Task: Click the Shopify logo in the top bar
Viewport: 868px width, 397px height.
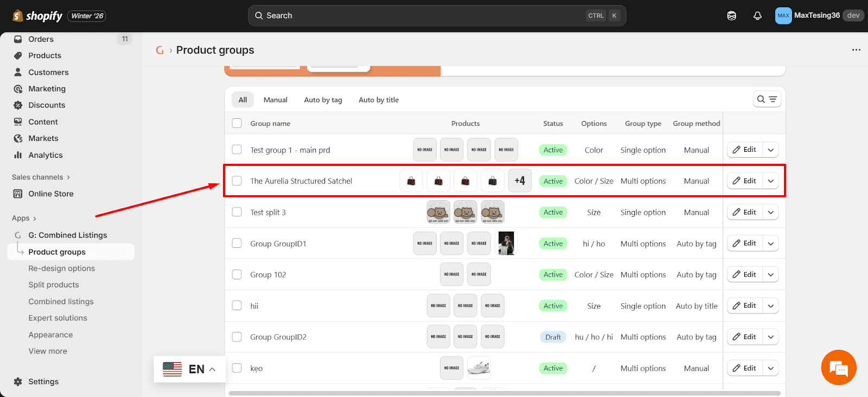Action: [x=37, y=16]
